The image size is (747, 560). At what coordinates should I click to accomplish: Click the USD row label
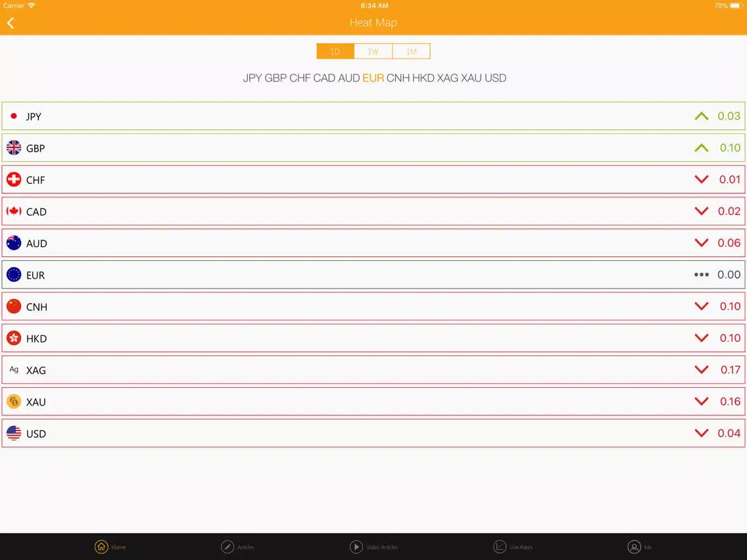point(36,434)
